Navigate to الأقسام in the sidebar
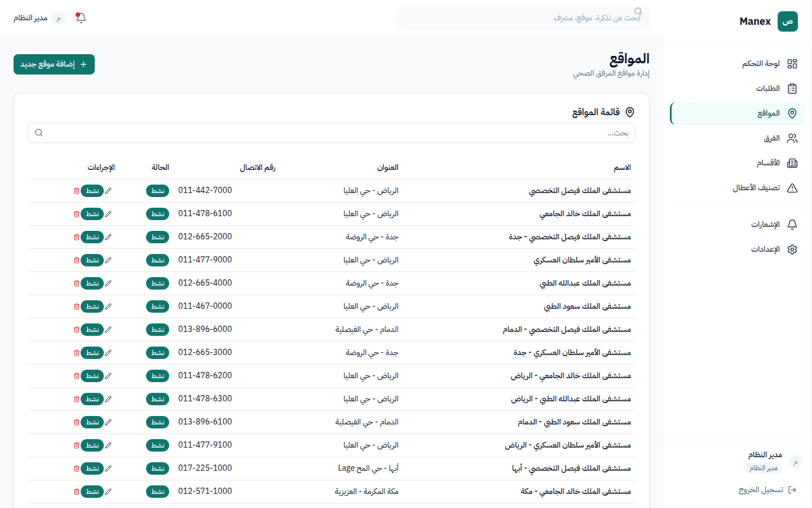This screenshot has height=508, width=812. (737, 163)
